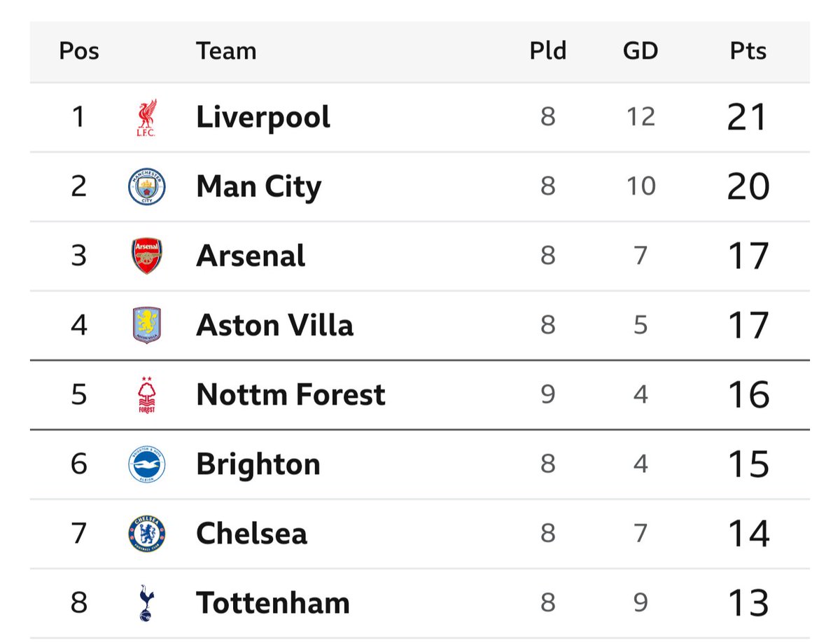Open Nottm Forest team page
The height and width of the screenshot is (643, 840).
[291, 394]
